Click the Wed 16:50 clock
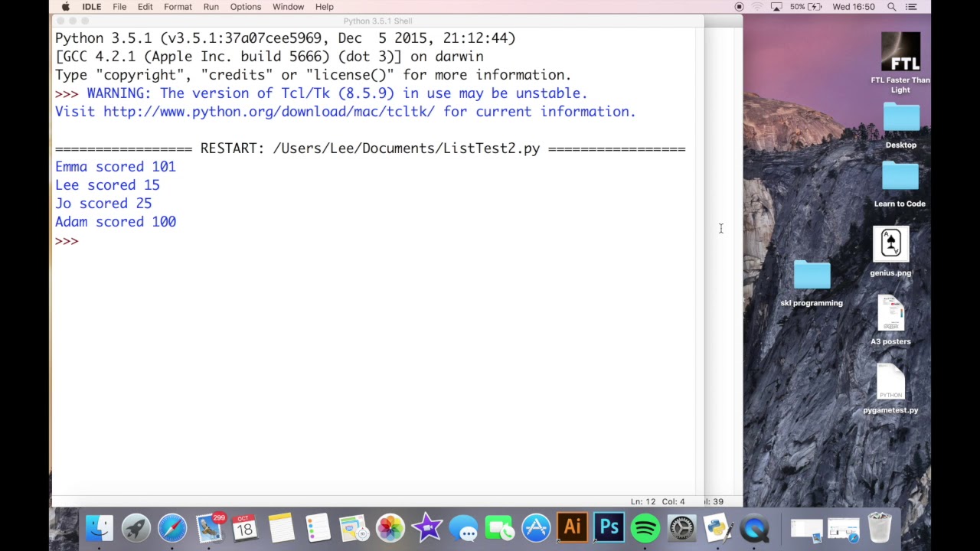Viewport: 980px width, 551px height. coord(853,7)
